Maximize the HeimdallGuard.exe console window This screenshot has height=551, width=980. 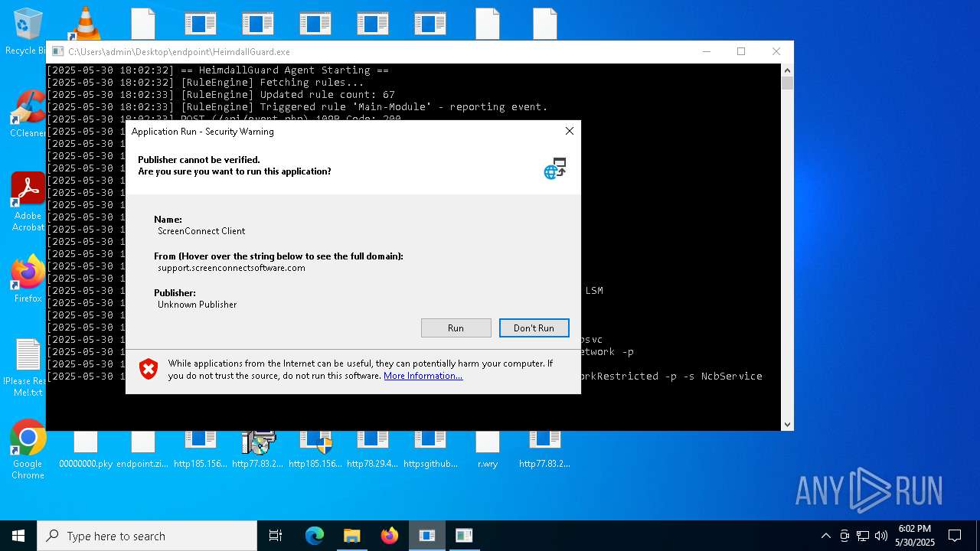(741, 52)
